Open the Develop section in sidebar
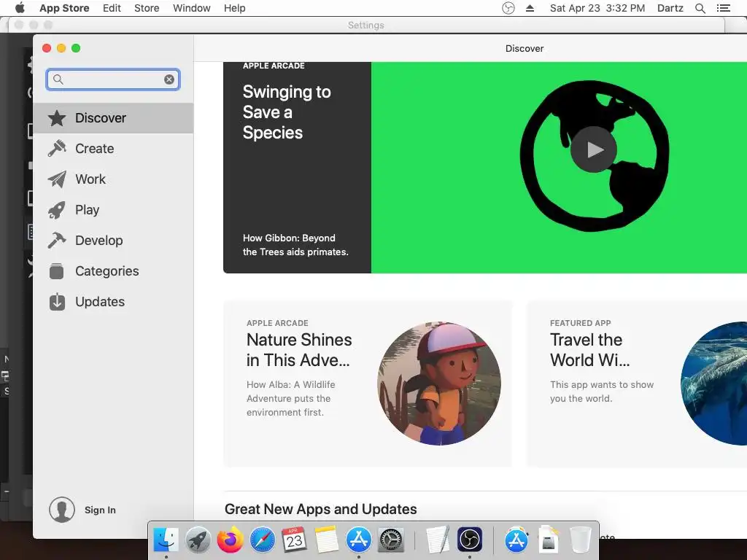Image resolution: width=747 pixels, height=560 pixels. (x=113, y=241)
